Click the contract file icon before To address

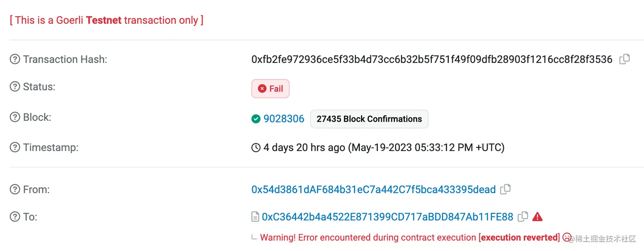pyautogui.click(x=255, y=217)
